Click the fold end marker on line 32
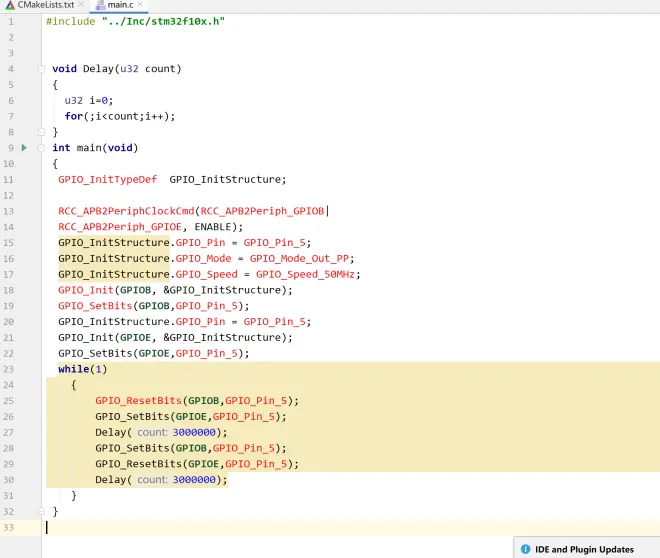 click(x=41, y=511)
